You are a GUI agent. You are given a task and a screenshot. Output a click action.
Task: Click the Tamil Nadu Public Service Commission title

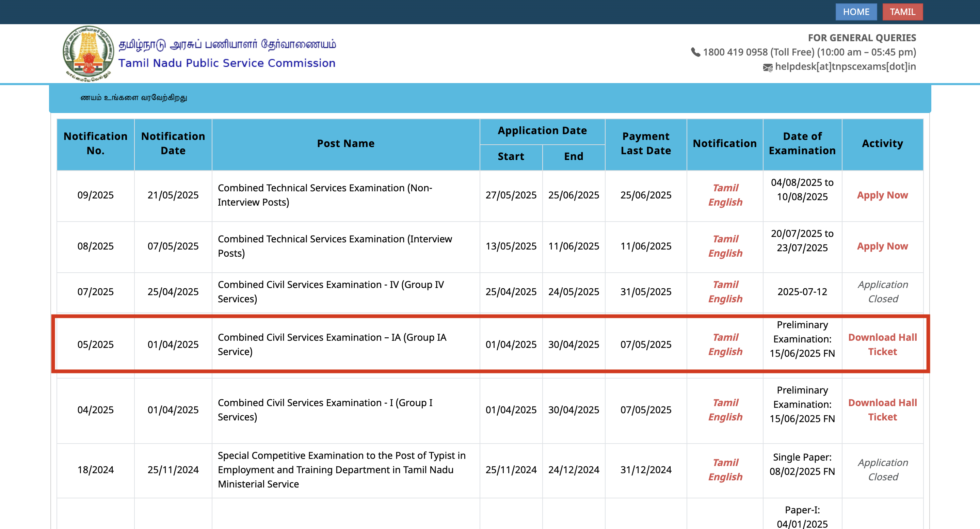click(227, 63)
